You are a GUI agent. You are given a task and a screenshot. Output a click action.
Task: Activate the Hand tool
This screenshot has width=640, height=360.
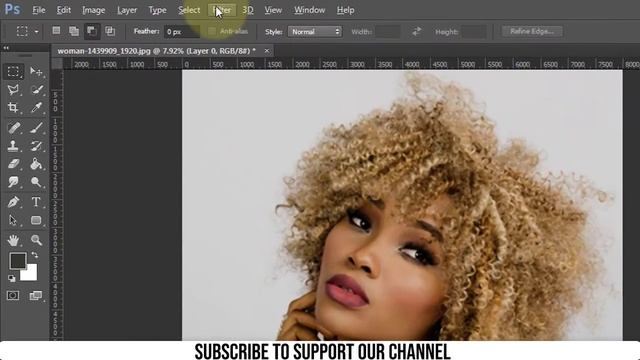click(13, 240)
